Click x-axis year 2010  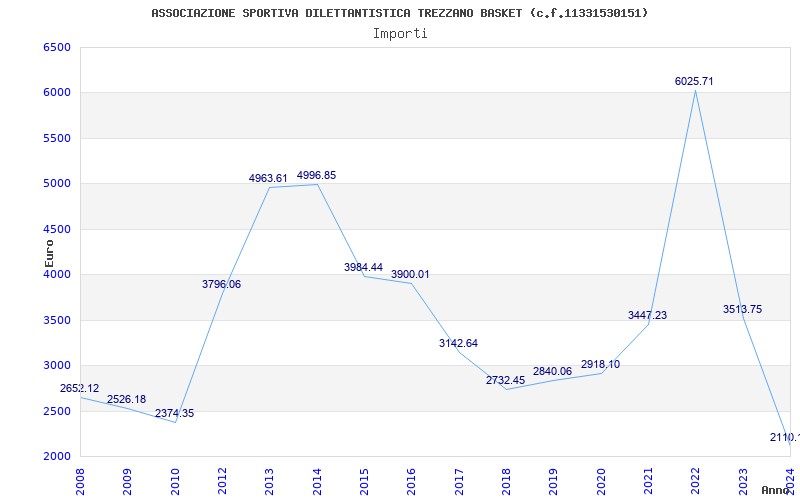tap(175, 482)
